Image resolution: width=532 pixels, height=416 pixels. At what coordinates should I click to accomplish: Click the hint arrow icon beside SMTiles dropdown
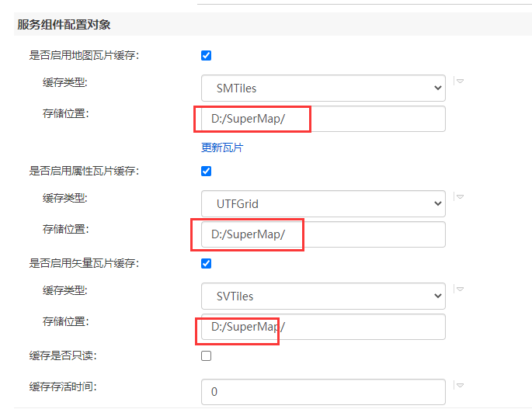460,81
